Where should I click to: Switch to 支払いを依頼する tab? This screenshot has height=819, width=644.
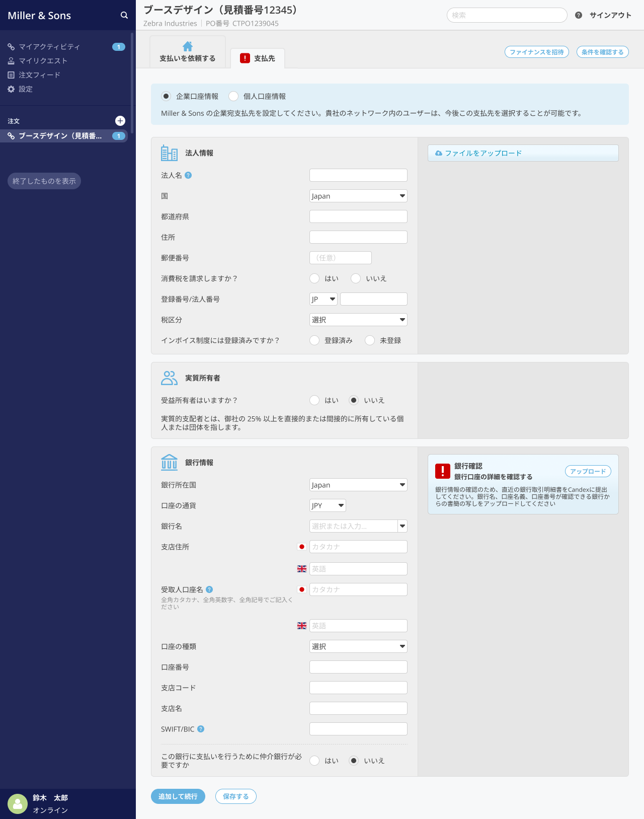click(x=188, y=52)
